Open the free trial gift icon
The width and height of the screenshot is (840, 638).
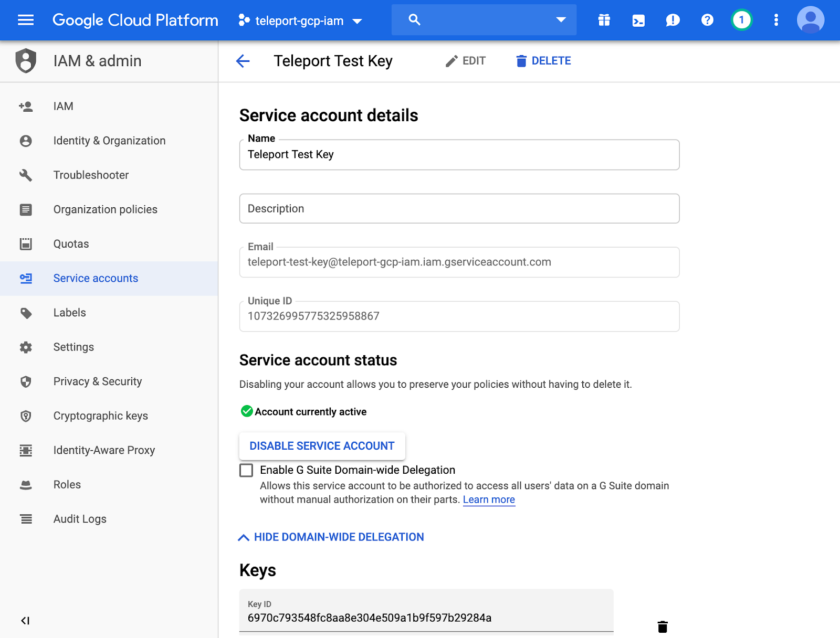click(x=604, y=20)
